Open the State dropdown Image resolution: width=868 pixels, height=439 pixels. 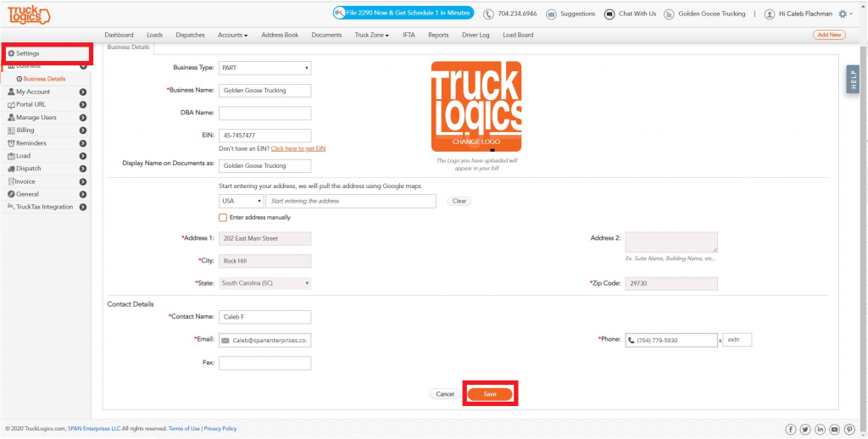[x=264, y=283]
